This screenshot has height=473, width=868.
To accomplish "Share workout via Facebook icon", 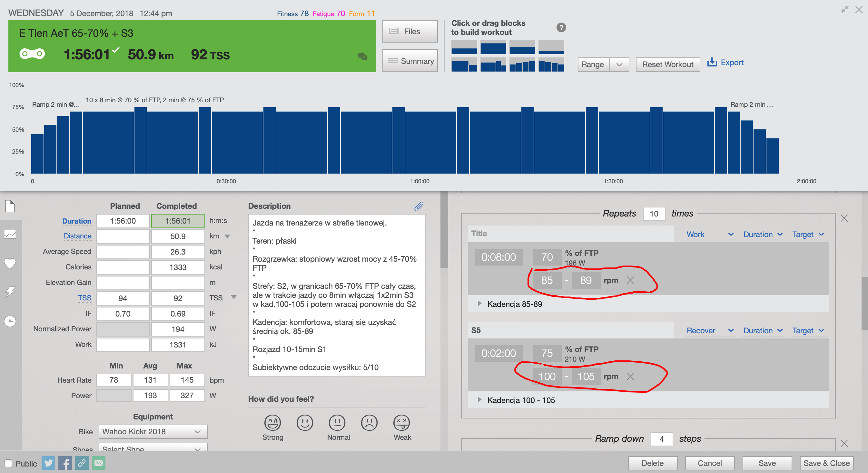I will [65, 463].
